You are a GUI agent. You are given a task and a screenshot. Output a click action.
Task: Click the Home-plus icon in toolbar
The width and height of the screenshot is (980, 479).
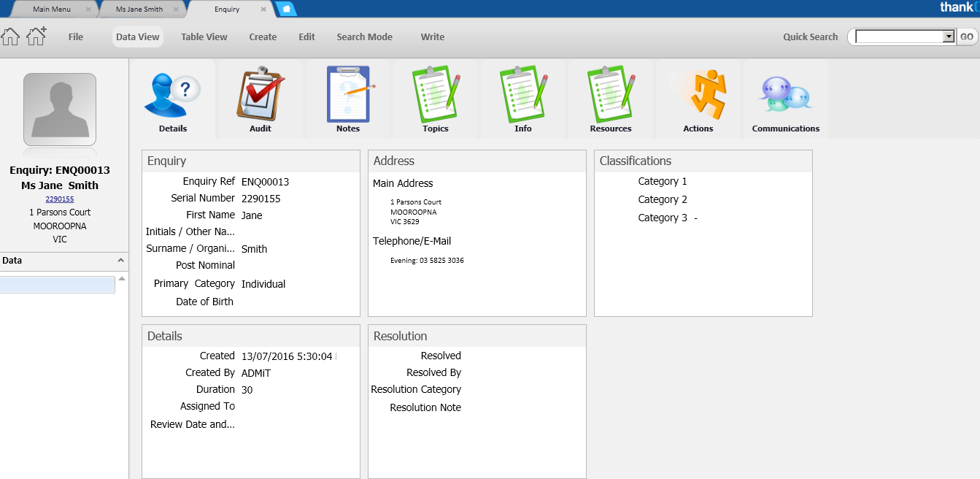point(36,37)
